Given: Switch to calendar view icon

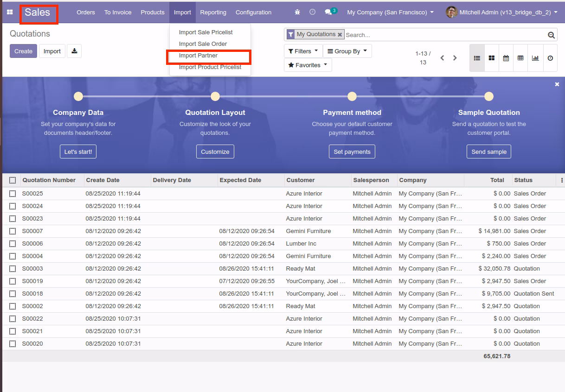Looking at the screenshot, I should coord(506,58).
